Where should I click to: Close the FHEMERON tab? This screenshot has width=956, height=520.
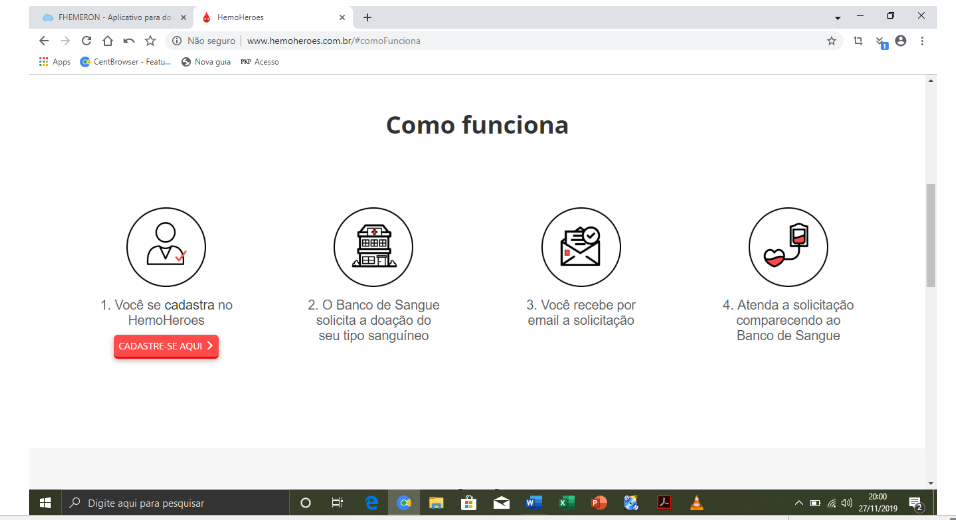[x=184, y=17]
